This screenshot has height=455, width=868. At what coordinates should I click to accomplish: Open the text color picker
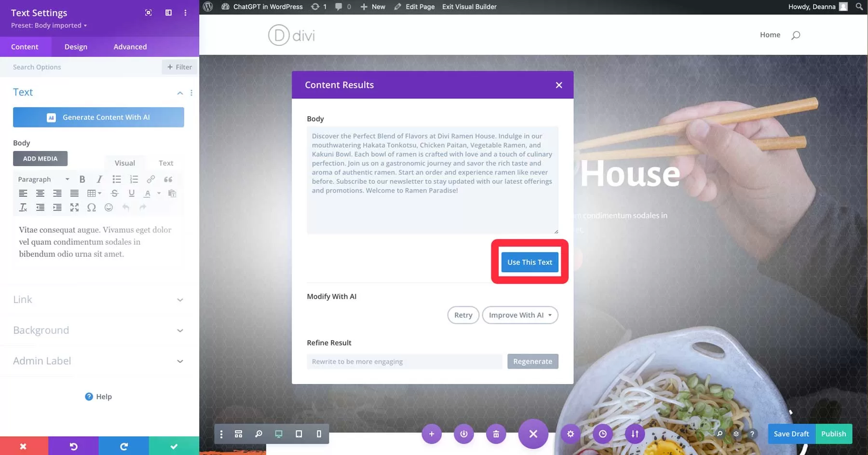[148, 193]
